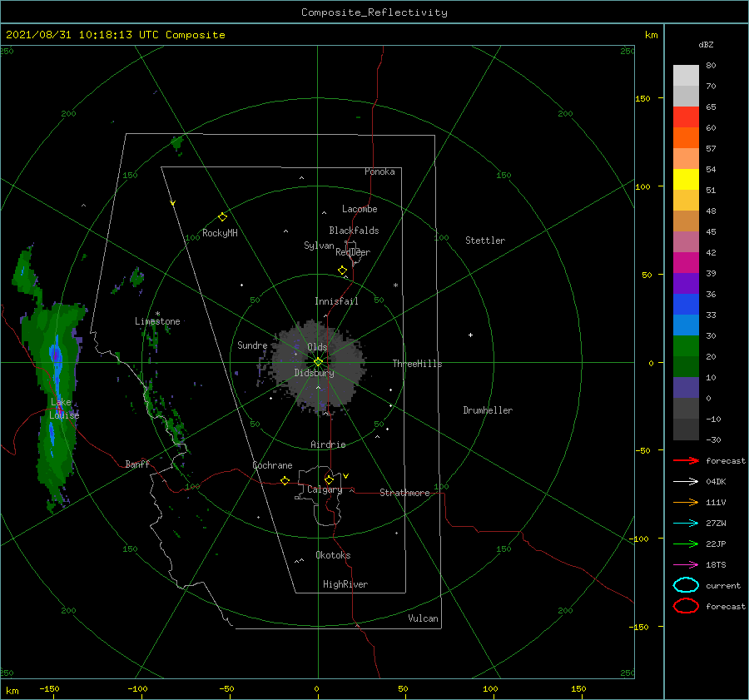Click the red forecast arrow in legend
The height and width of the screenshot is (700, 749).
tap(686, 460)
